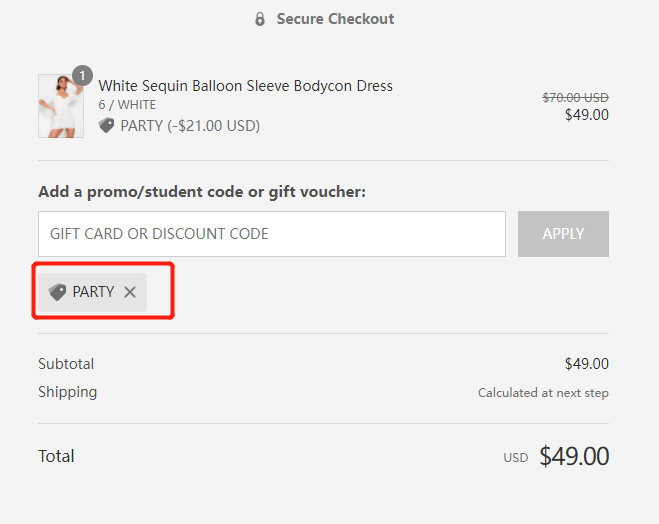Viewport: 659px width, 524px height.
Task: Click the 6 / WHITE variant text
Action: pos(127,105)
